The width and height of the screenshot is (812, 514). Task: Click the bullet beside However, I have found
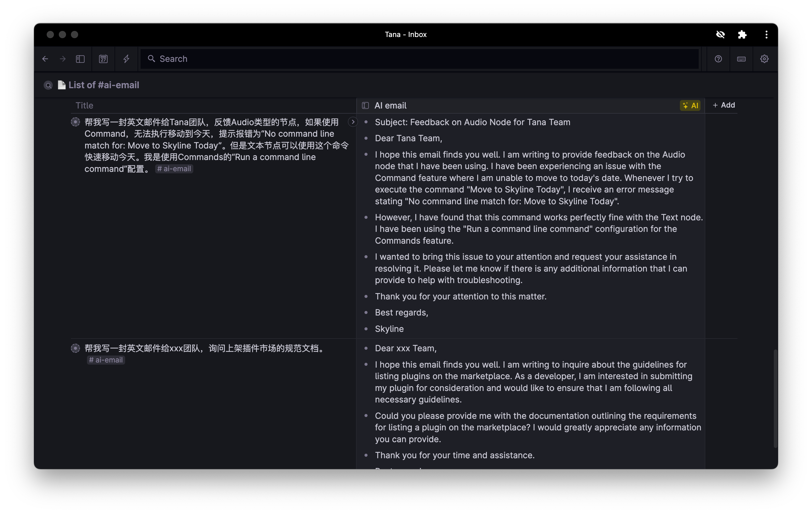(x=366, y=217)
